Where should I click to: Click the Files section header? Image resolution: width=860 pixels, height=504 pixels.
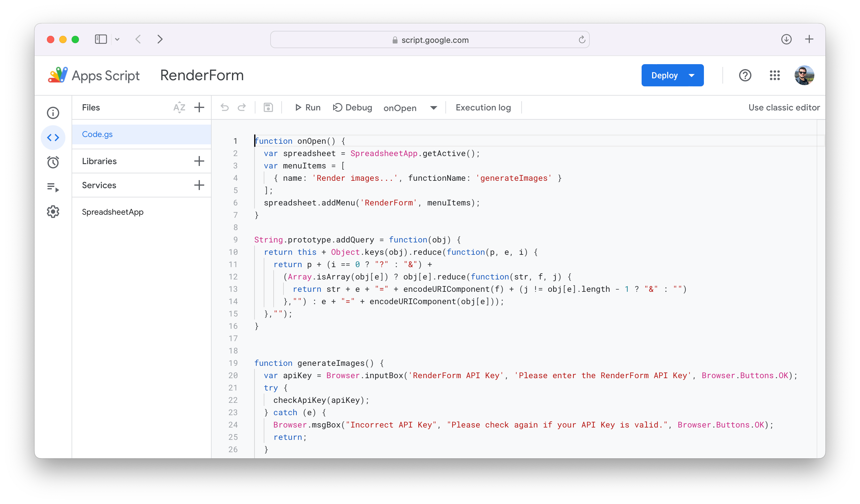coord(91,107)
